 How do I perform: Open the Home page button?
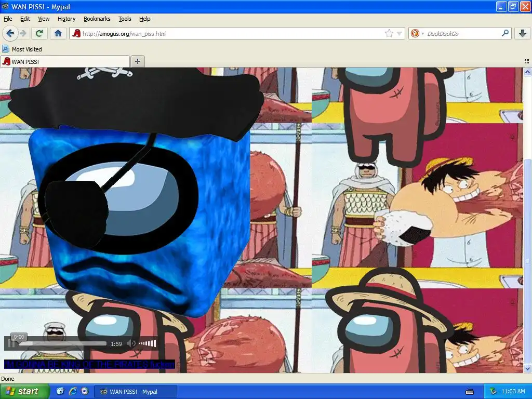[58, 33]
